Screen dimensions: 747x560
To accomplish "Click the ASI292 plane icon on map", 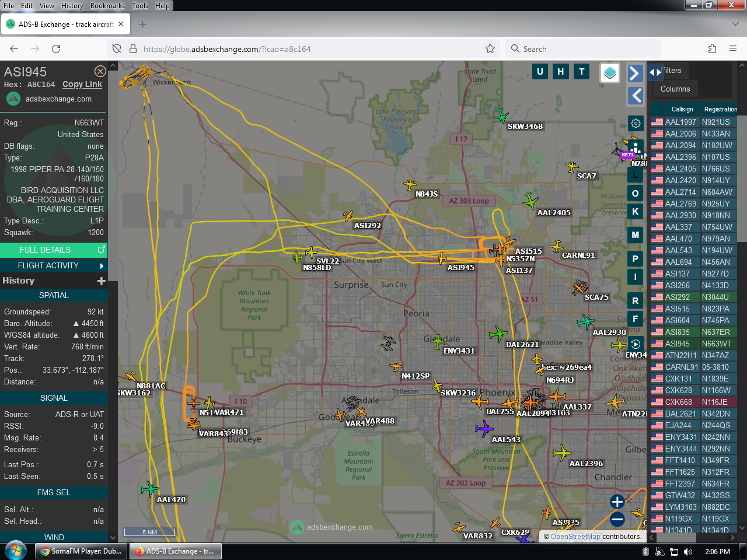I will 348,216.
